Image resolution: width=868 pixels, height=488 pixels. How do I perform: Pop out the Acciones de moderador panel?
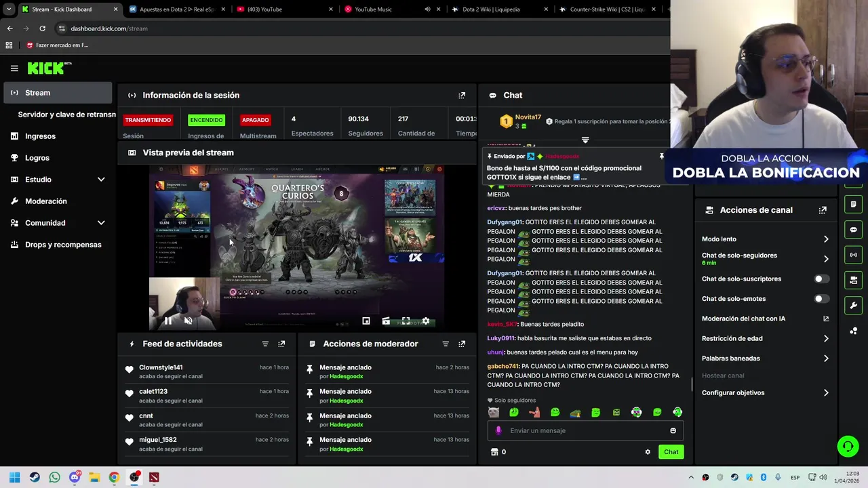(462, 344)
